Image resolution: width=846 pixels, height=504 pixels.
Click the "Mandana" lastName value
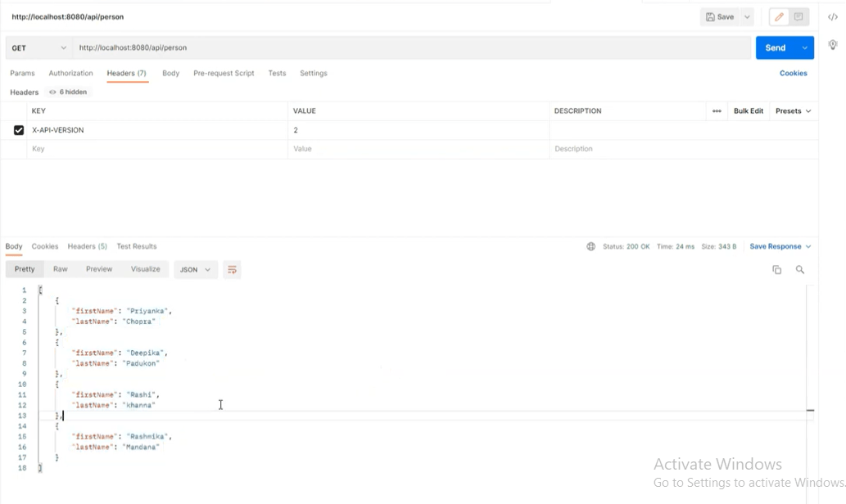(141, 447)
